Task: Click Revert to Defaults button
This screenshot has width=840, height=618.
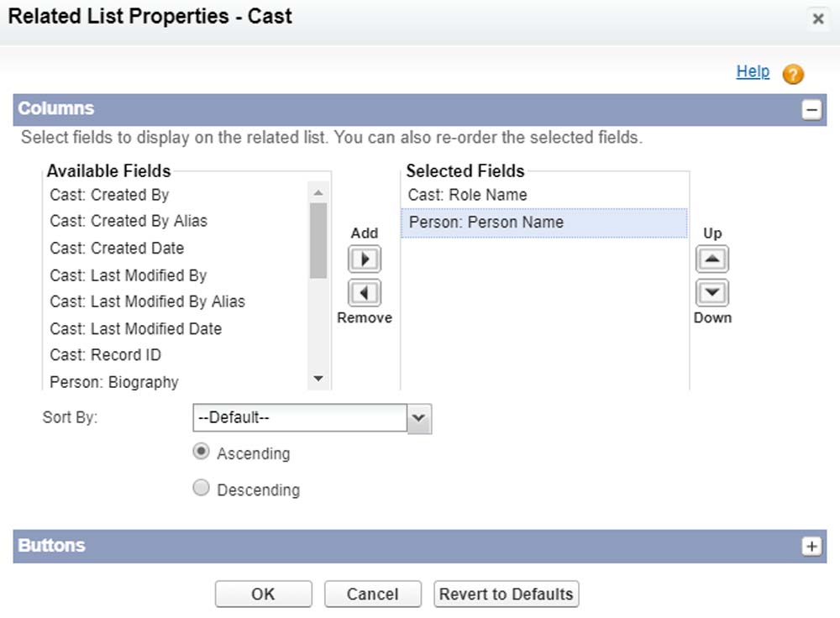Action: tap(506, 594)
